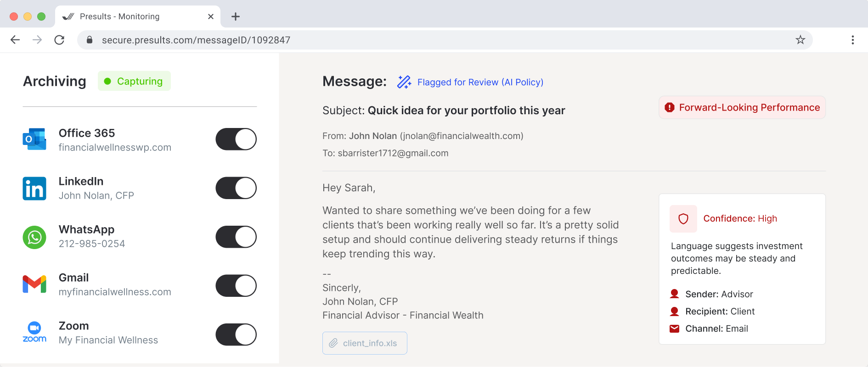
Task: Open the browser three-dot menu
Action: coord(853,40)
